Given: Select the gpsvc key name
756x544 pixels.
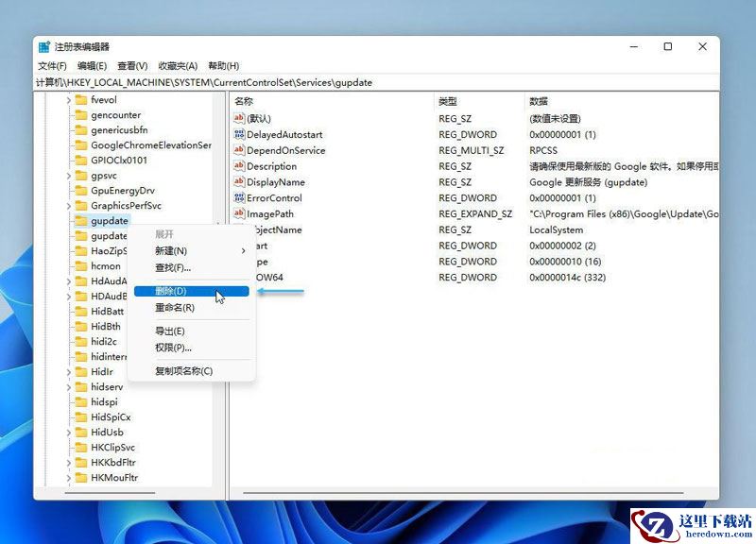Looking at the screenshot, I should point(104,176).
